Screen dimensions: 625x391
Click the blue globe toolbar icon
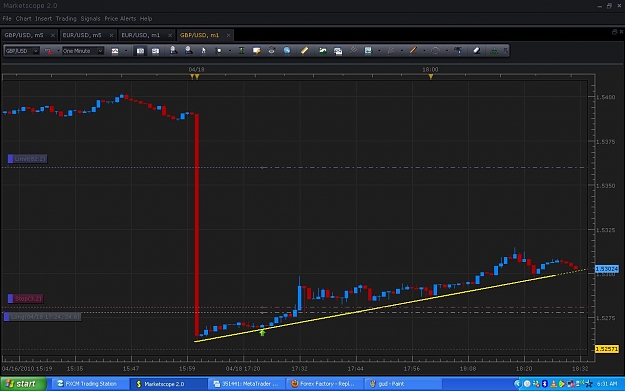click(x=287, y=51)
